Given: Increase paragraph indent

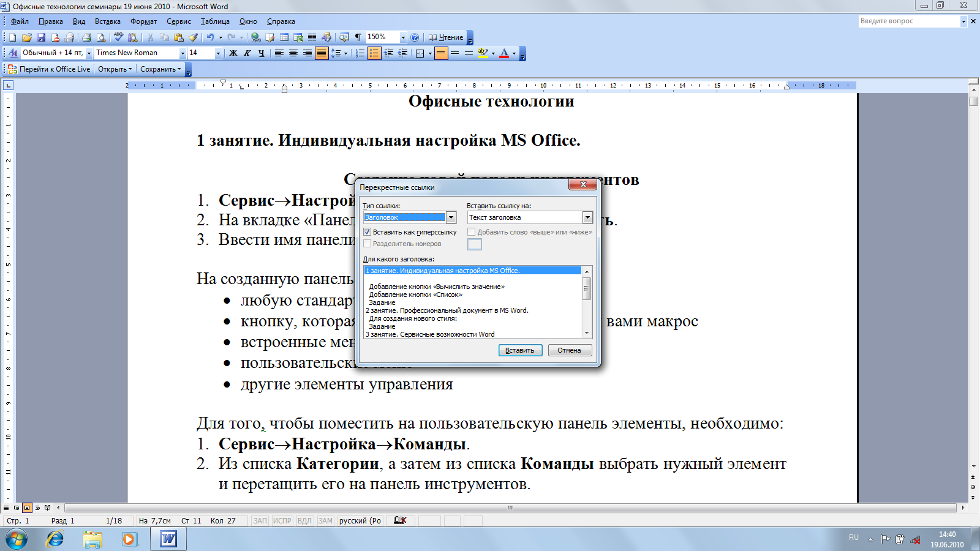Looking at the screenshot, I should click(402, 53).
